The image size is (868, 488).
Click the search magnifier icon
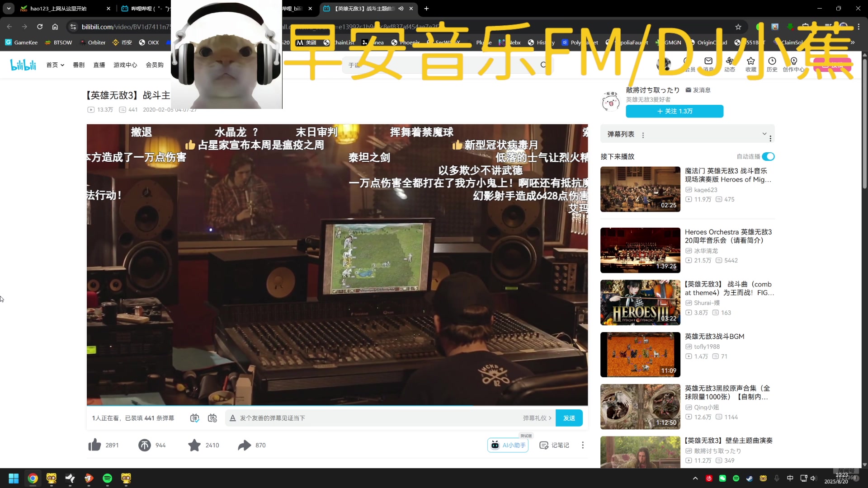(x=543, y=65)
